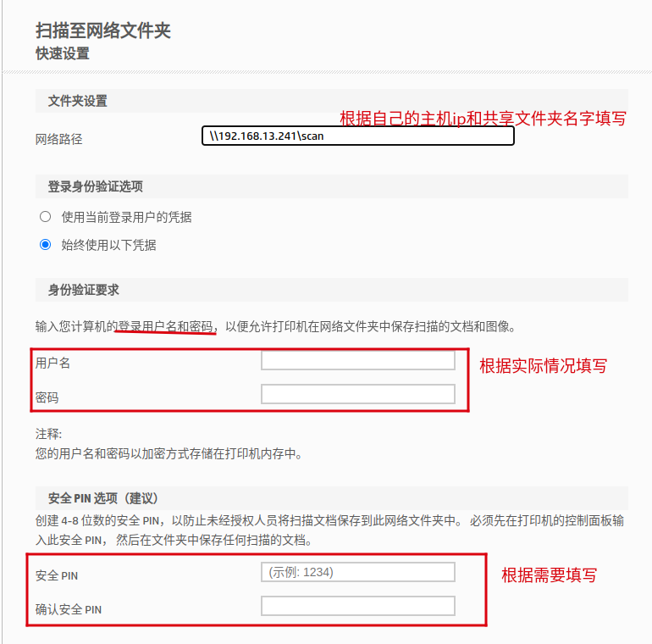Image resolution: width=652 pixels, height=644 pixels.
Task: Focus the 用户名 text box
Action: (x=357, y=361)
